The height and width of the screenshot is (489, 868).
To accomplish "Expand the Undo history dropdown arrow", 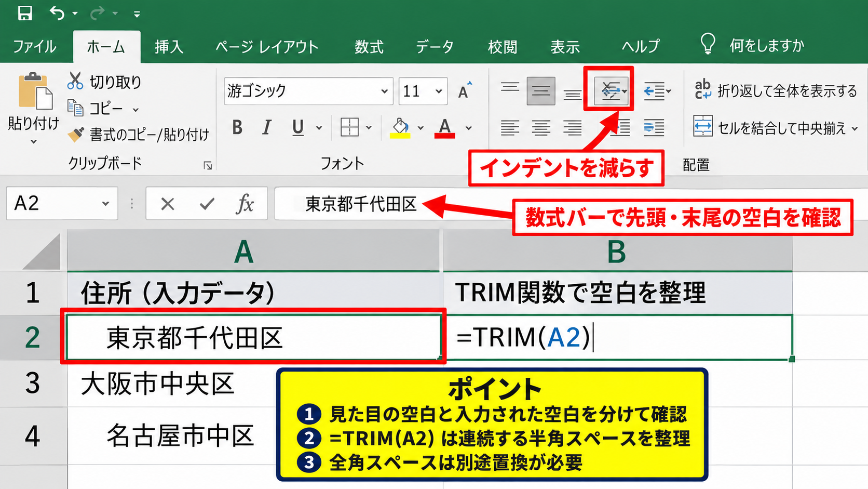I will 75,14.
